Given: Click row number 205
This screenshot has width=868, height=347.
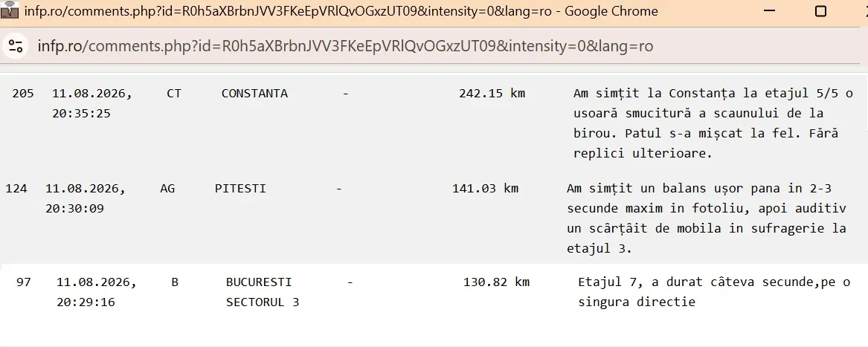Looking at the screenshot, I should coord(23,93).
